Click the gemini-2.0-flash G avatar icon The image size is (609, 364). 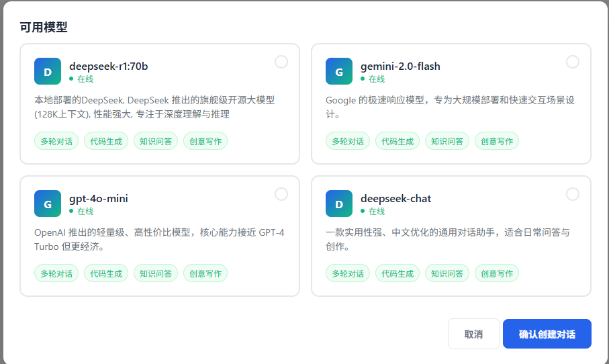338,71
